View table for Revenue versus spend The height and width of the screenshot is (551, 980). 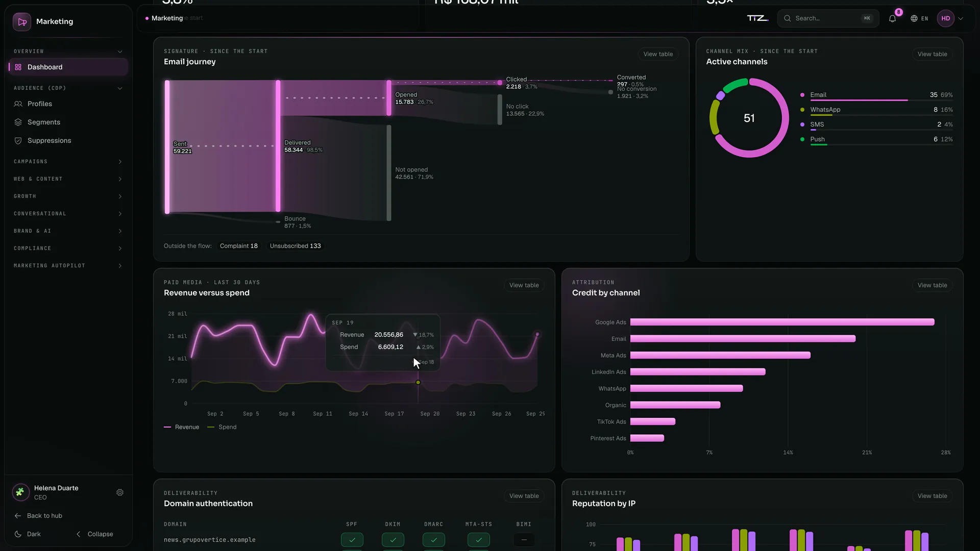(x=524, y=285)
